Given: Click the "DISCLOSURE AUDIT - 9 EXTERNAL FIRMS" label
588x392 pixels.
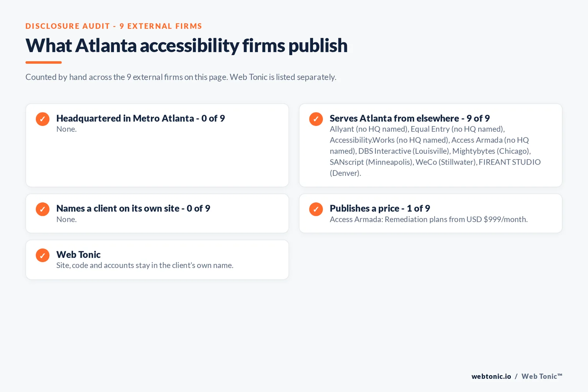Looking at the screenshot, I should 114,26.
